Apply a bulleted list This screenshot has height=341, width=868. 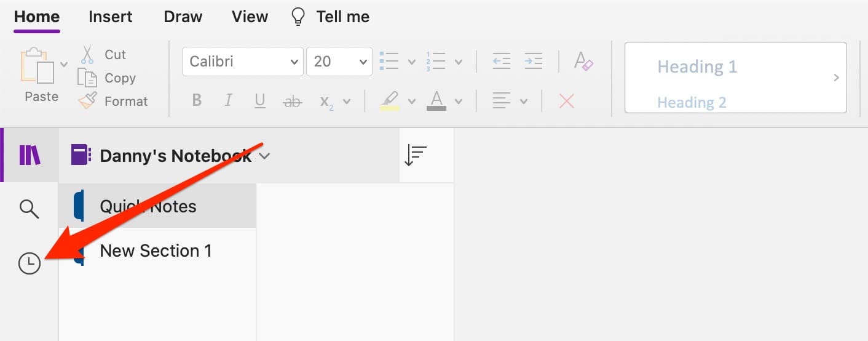390,62
